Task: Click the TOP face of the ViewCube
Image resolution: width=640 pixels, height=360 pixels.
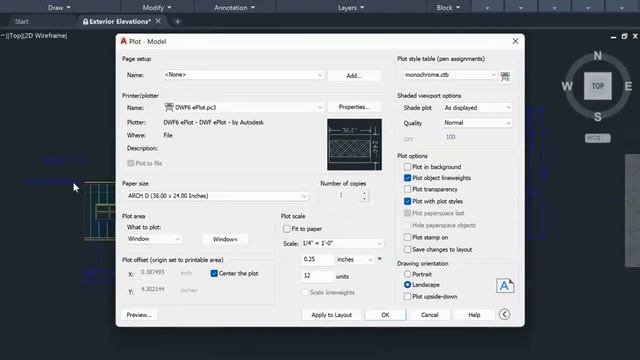Action: 598,86
